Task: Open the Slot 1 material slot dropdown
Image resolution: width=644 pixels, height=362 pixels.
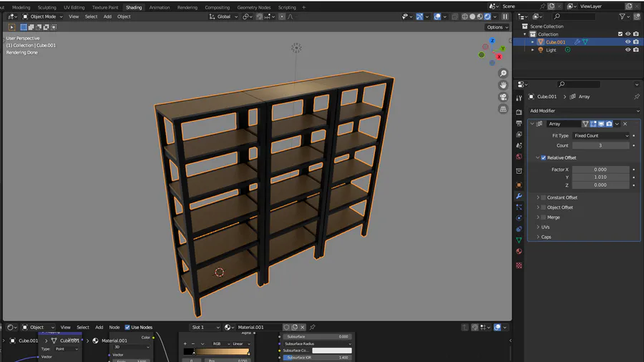Action: click(205, 327)
